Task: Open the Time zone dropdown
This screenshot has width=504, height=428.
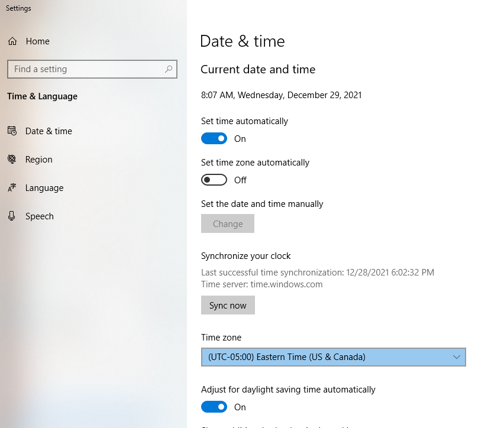Action: [x=333, y=357]
